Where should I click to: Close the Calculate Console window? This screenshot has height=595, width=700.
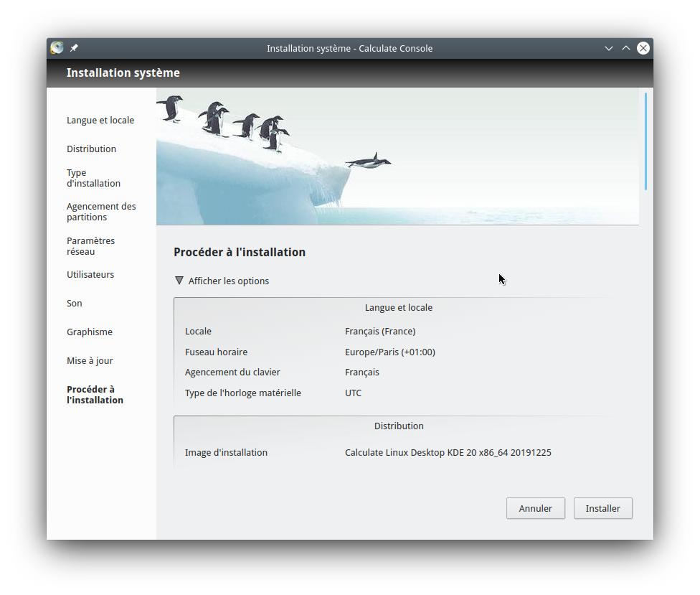pyautogui.click(x=643, y=48)
